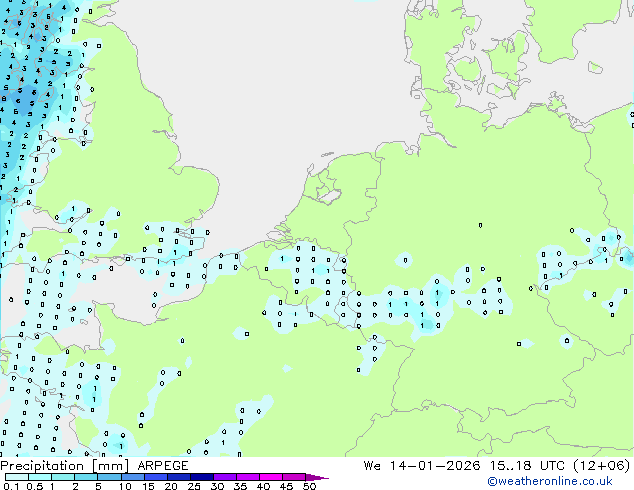Click the "0.1" legend label
The width and height of the screenshot is (634, 490).
11,486
